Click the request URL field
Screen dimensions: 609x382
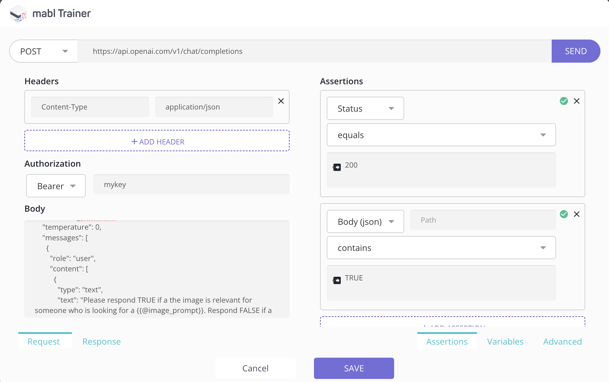pos(315,51)
